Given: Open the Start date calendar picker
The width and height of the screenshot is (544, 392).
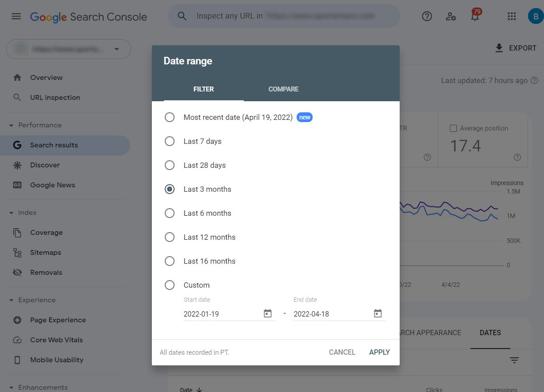Looking at the screenshot, I should (x=268, y=313).
